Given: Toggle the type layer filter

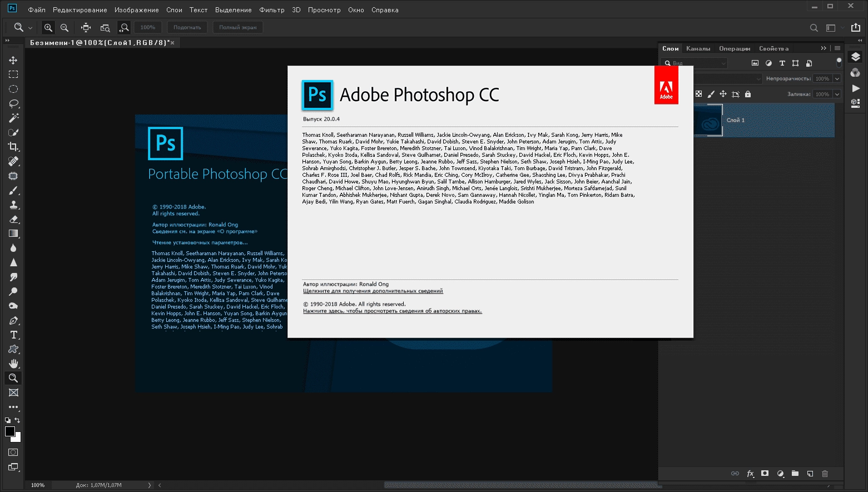Looking at the screenshot, I should point(782,63).
